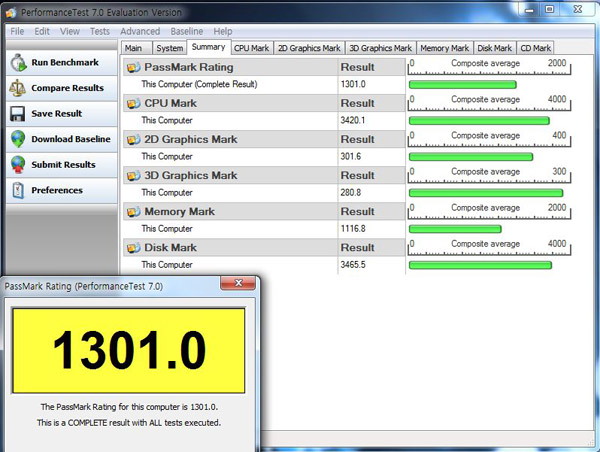Open the Tests menu
Viewport: 600px width, 452px height.
[100, 31]
